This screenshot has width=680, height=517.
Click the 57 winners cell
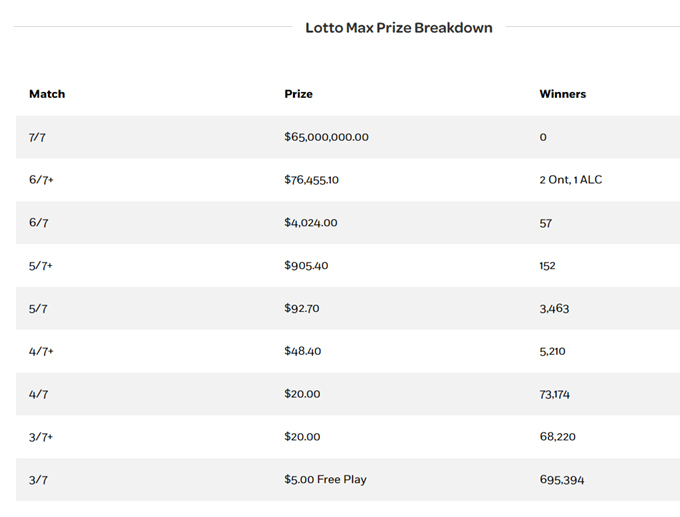[545, 223]
